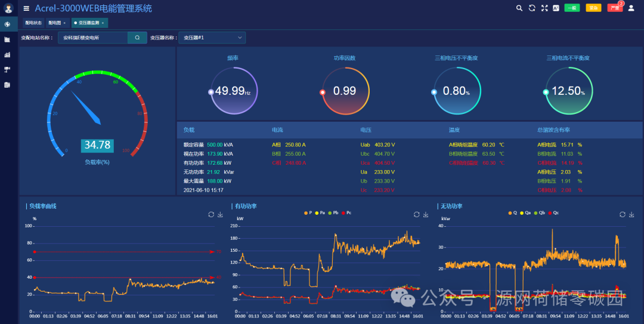Screen dimensions: 644x324
Task: Toggle the Qa series legend
Action: pos(525,213)
